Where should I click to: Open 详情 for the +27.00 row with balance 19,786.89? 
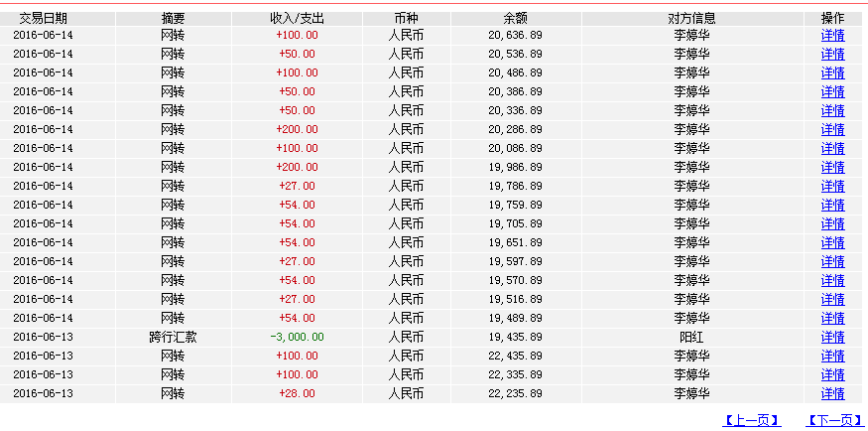[832, 186]
